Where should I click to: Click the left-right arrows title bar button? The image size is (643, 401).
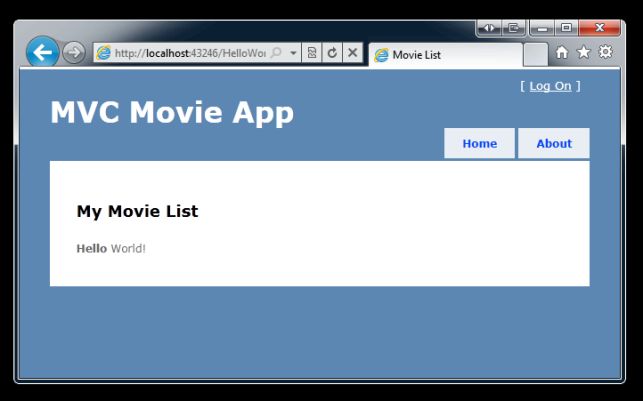pos(489,28)
